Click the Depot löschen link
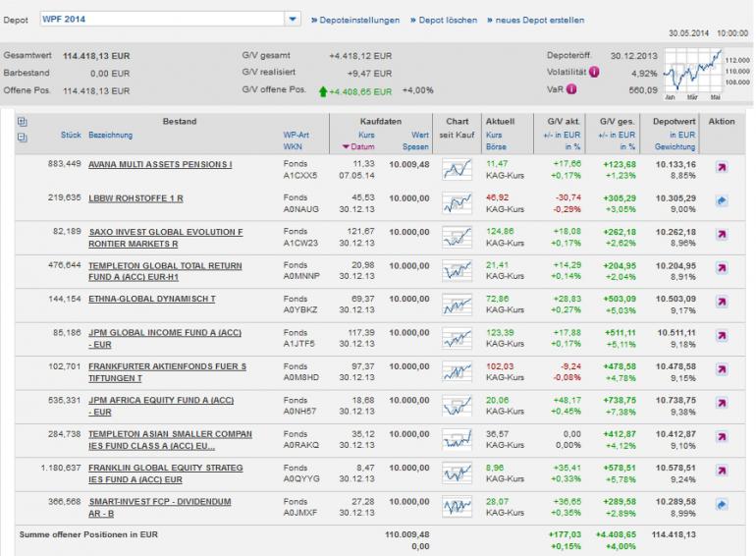Viewport: 756px width, 556px height. 443,20
